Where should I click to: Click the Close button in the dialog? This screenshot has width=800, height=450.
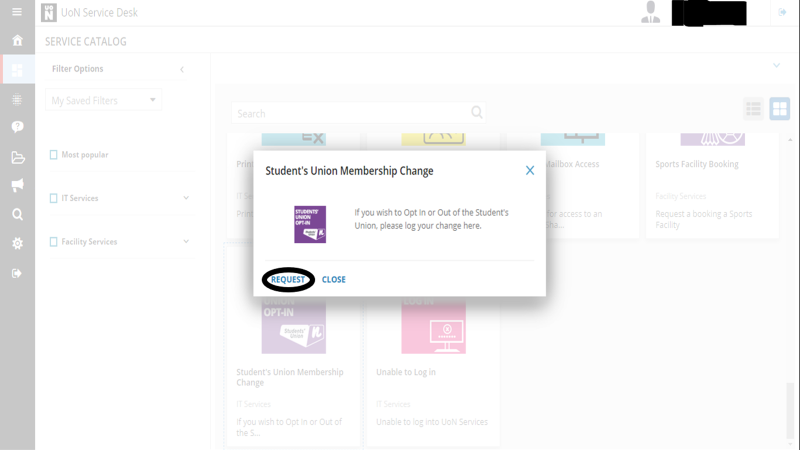point(334,280)
